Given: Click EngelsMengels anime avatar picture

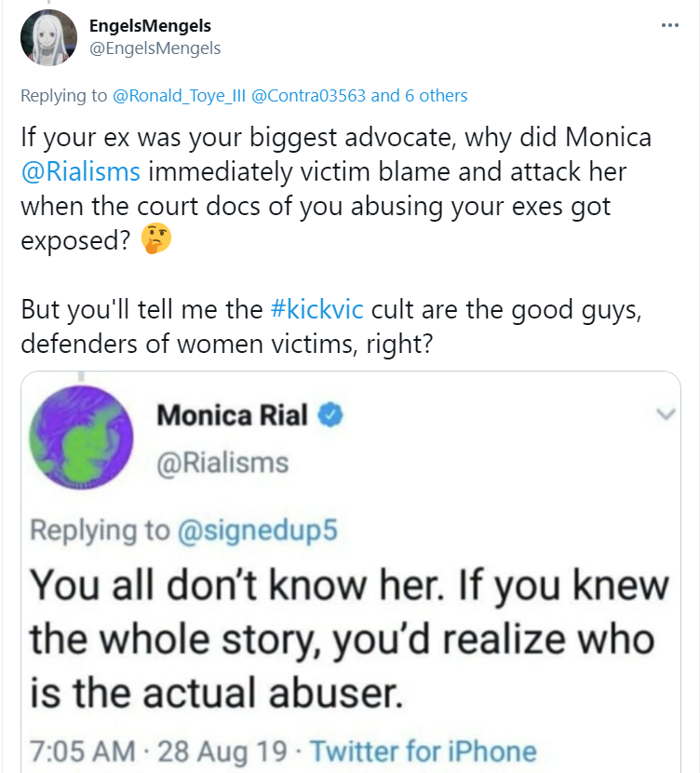Looking at the screenshot, I should click(x=48, y=37).
